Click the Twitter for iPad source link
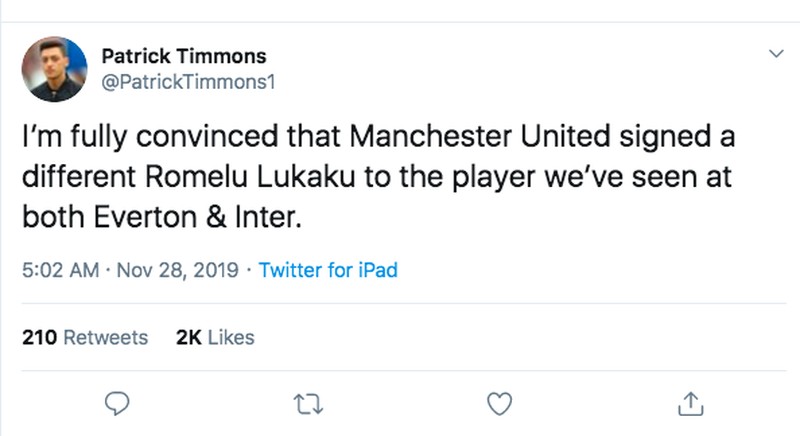800x436 pixels. pos(328,270)
